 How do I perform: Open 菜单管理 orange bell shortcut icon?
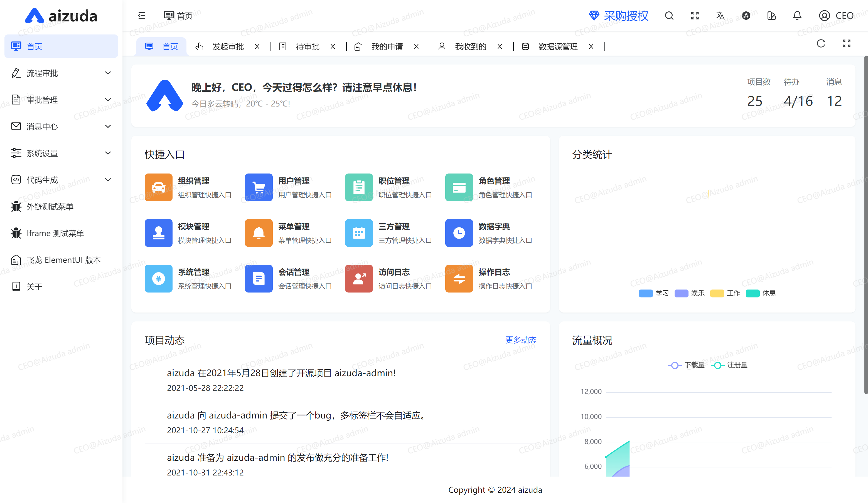(259, 233)
